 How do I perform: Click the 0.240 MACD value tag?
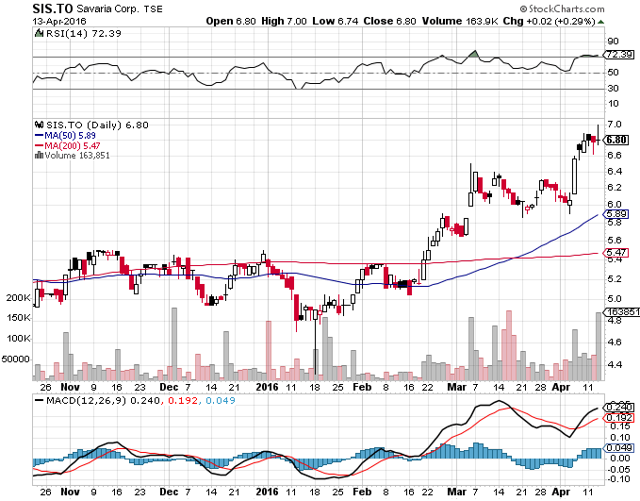(x=619, y=407)
